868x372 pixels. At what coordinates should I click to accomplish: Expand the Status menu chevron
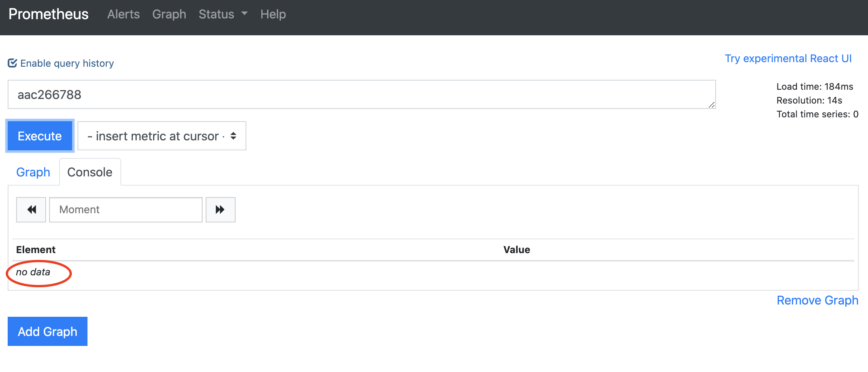point(244,14)
